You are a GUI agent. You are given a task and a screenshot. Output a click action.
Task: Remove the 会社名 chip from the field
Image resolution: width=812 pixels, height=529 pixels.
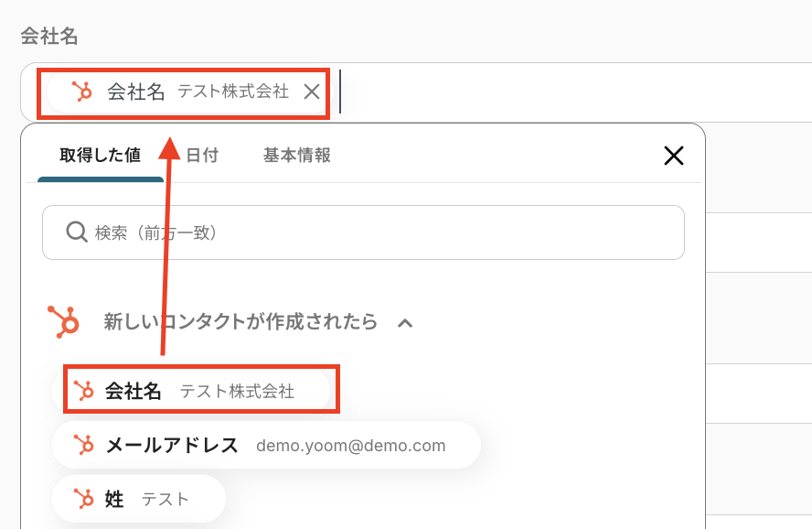[312, 92]
